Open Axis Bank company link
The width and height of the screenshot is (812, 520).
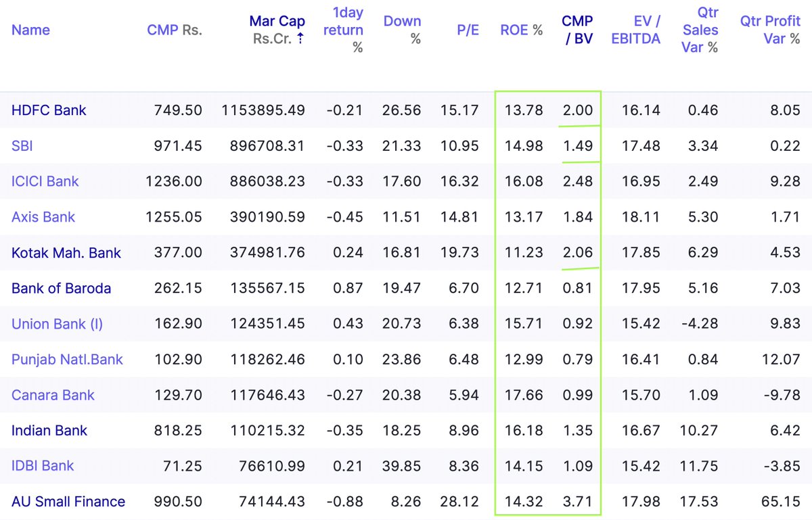point(43,217)
